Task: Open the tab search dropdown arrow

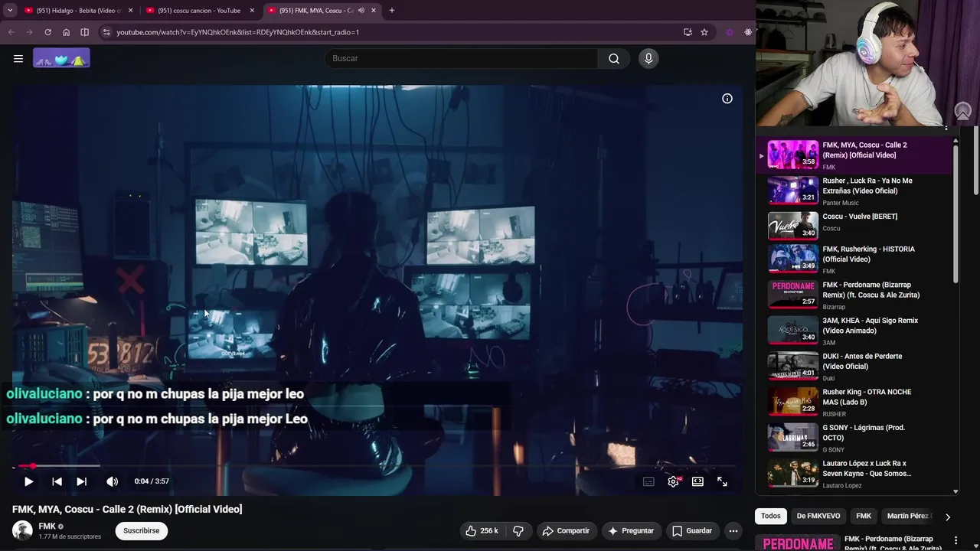Action: (10, 11)
